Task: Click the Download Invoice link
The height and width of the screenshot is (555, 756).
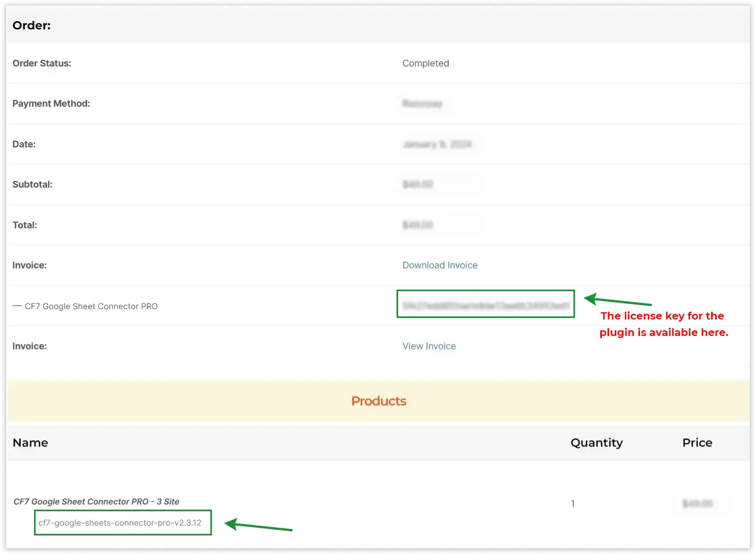Action: [x=440, y=265]
